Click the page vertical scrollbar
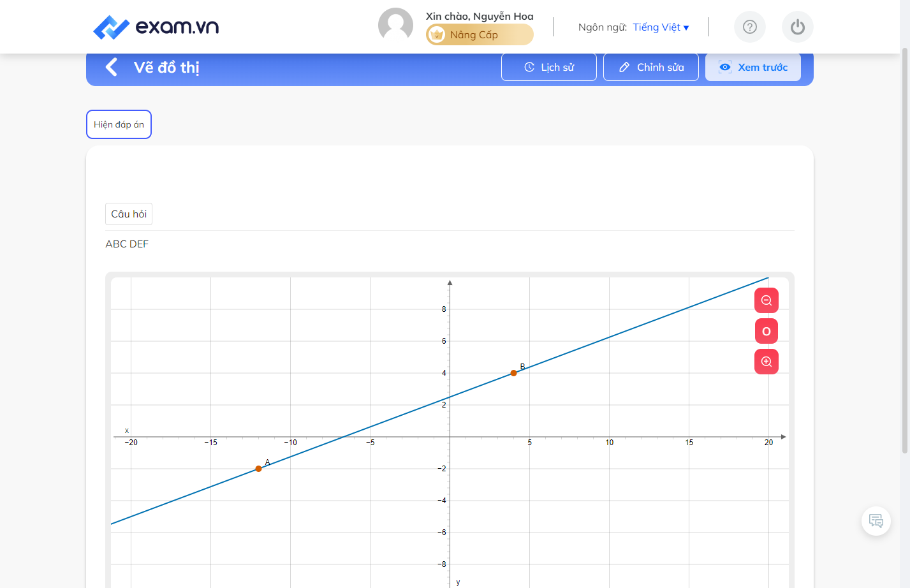The width and height of the screenshot is (910, 588). point(904,250)
